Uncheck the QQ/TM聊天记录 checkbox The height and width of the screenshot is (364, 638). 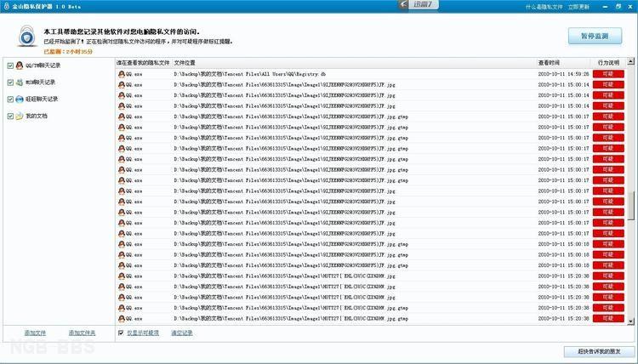point(10,65)
